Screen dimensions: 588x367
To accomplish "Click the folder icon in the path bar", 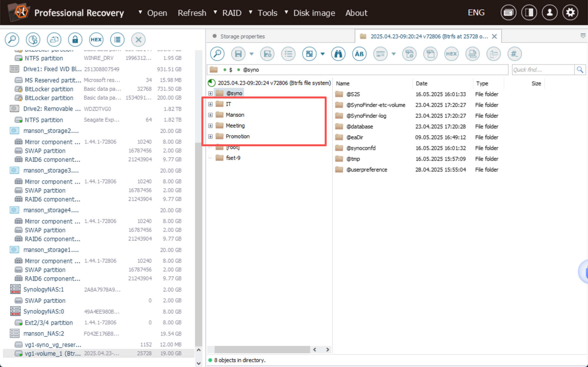I will point(214,70).
